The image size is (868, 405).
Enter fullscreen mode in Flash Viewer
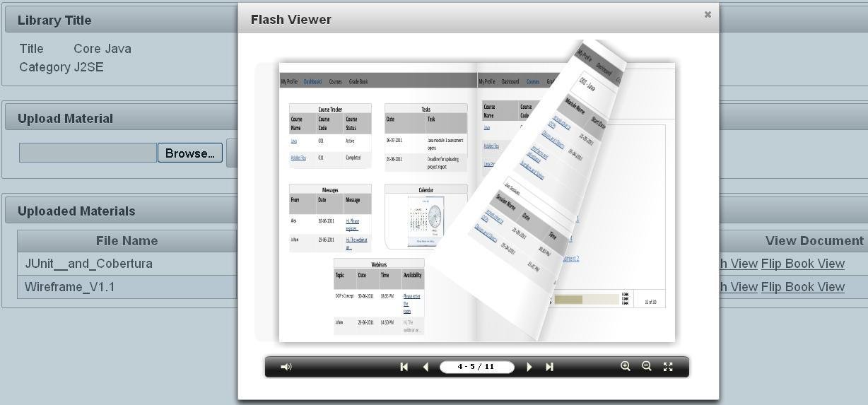coord(668,366)
